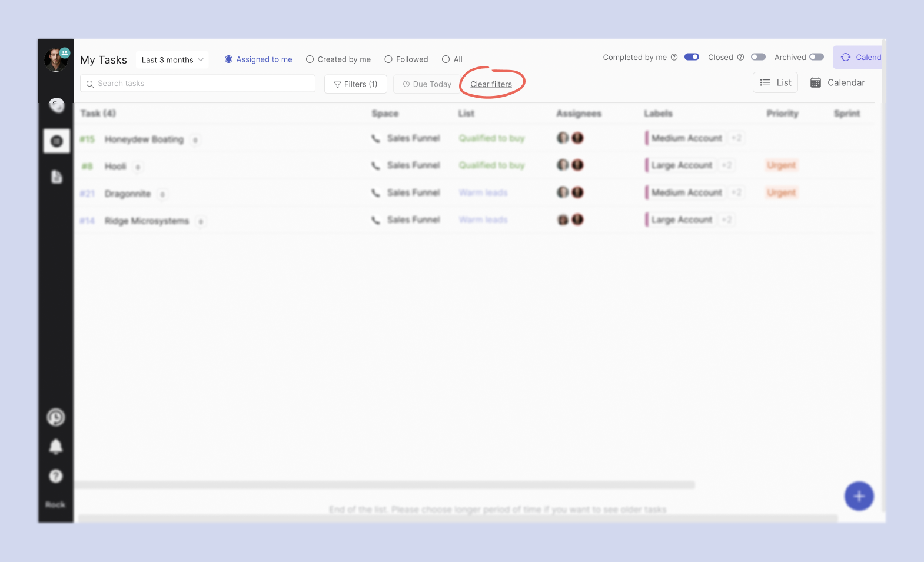The width and height of the screenshot is (924, 562).
Task: Switch to the List view tab
Action: pos(775,83)
